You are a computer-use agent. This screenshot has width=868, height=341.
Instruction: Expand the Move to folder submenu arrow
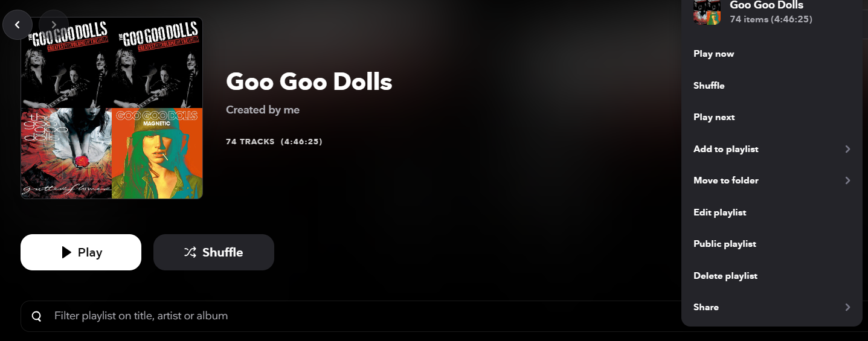[x=847, y=180]
